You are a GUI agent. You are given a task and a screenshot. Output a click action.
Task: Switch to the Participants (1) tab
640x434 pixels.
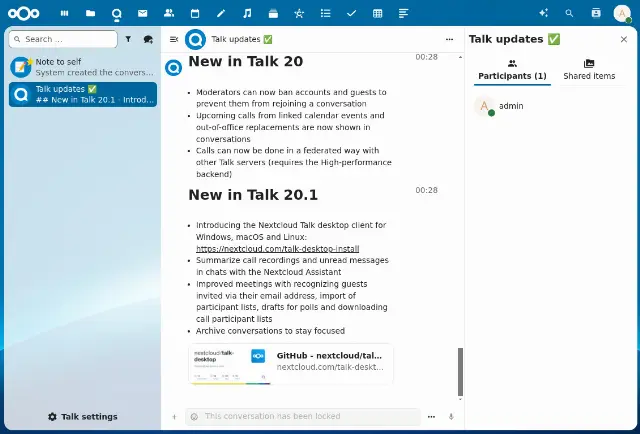[512, 70]
